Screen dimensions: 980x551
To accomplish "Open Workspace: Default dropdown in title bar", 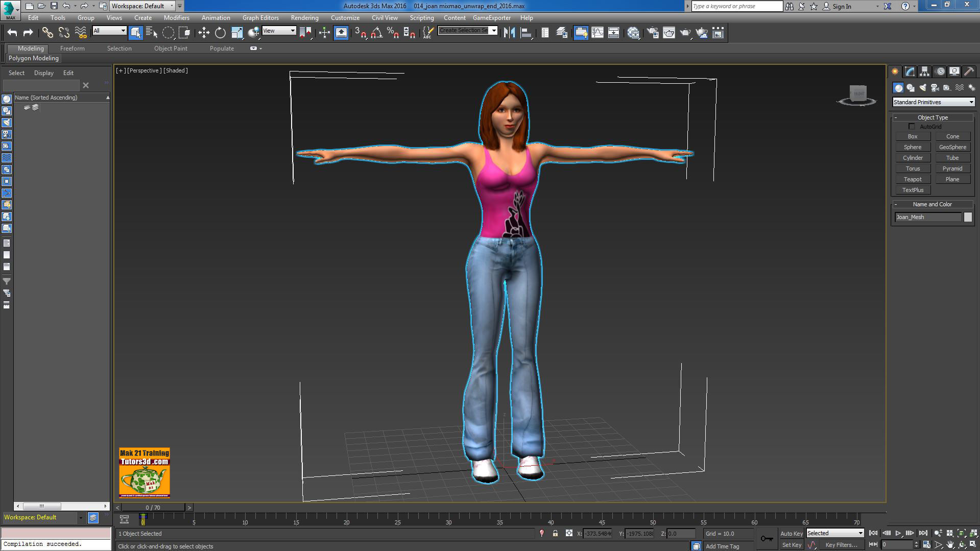I will click(x=142, y=6).
